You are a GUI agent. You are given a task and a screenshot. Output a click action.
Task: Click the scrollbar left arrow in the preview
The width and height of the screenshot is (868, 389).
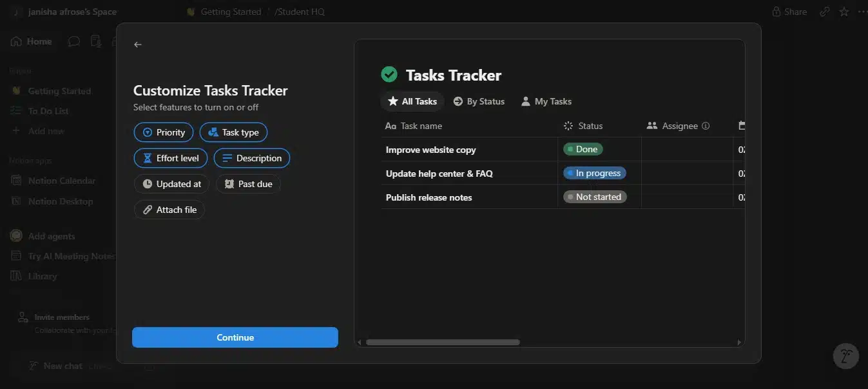[x=360, y=342]
